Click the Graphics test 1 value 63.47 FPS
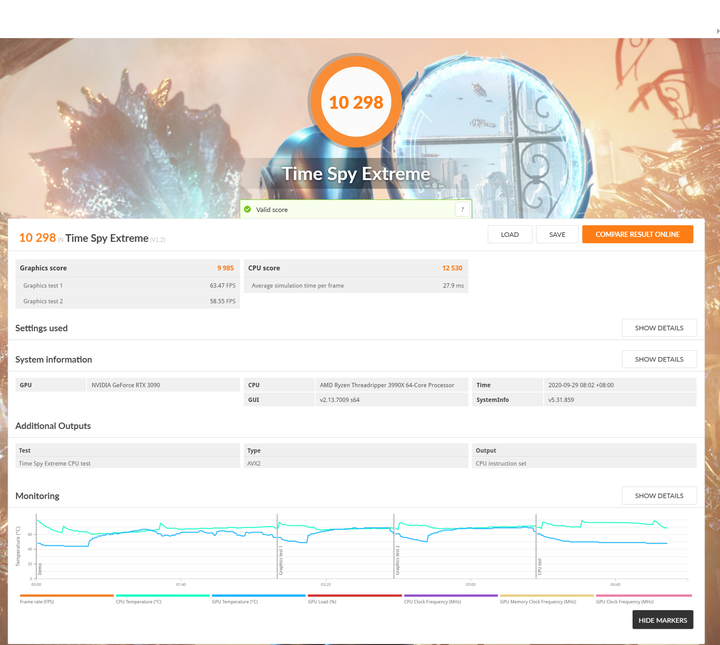 [222, 286]
